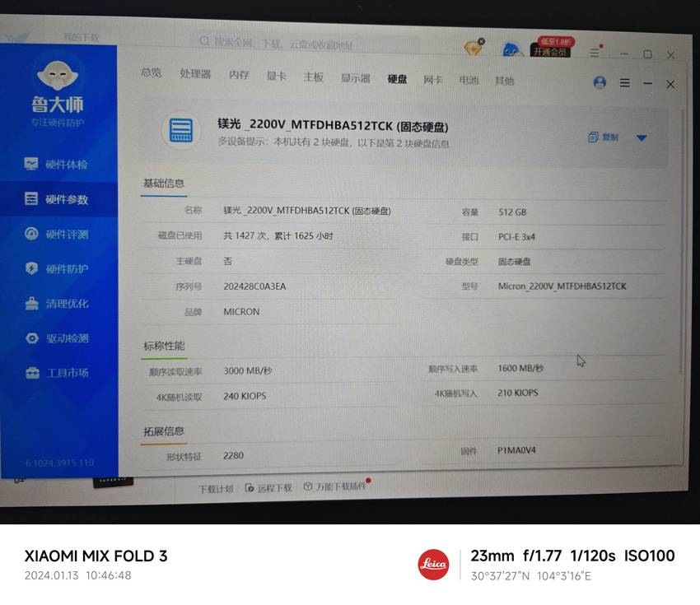Open 清理优化 cleanup section
Image resolution: width=700 pixels, height=605 pixels.
coord(56,304)
